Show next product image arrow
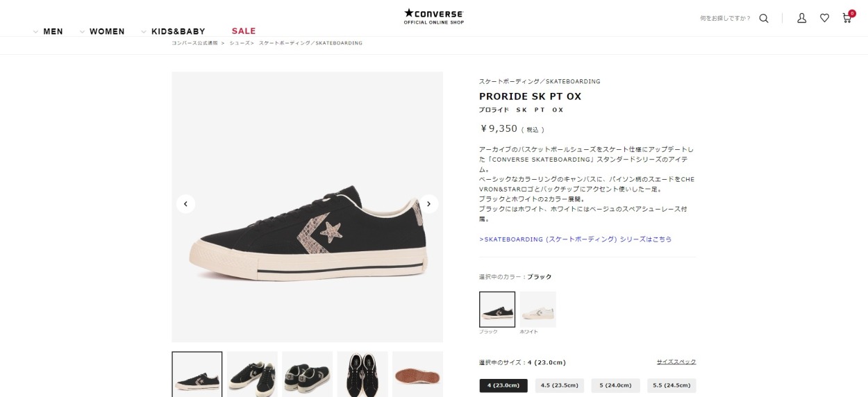868x397 pixels. 428,203
